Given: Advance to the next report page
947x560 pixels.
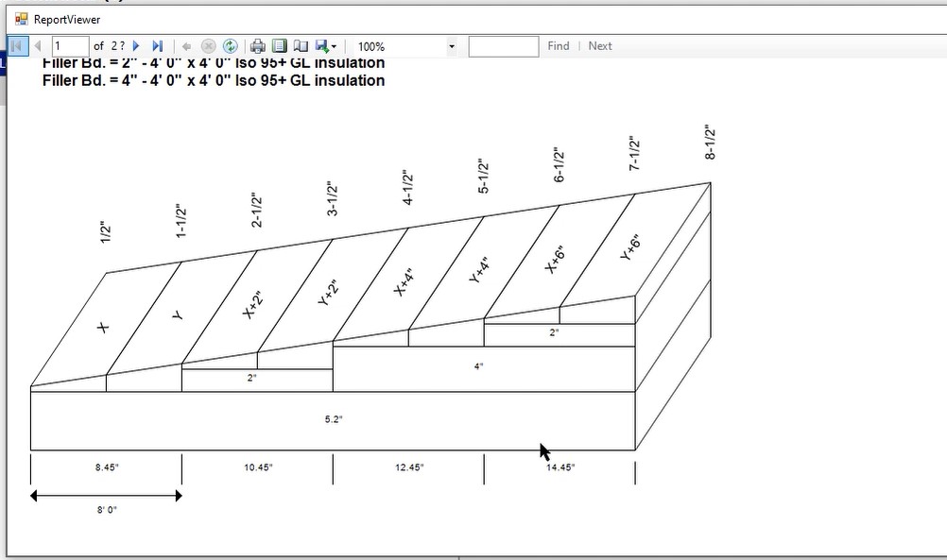Looking at the screenshot, I should click(137, 46).
